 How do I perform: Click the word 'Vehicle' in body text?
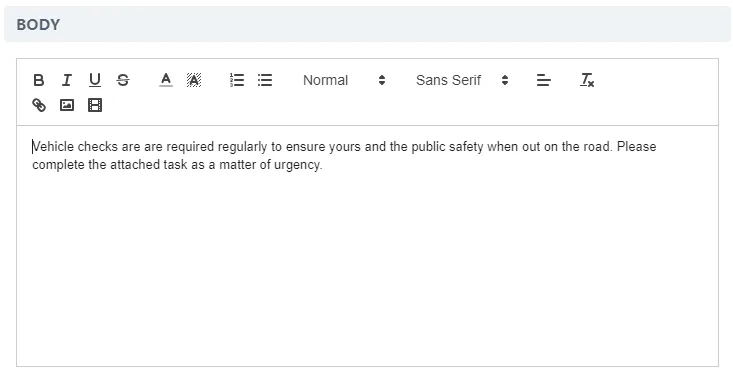[53, 147]
